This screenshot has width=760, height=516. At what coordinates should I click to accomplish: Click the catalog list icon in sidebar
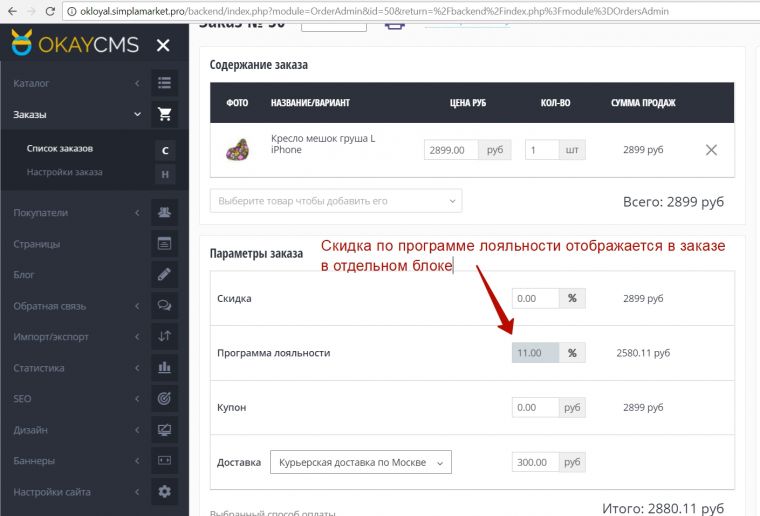(x=164, y=83)
